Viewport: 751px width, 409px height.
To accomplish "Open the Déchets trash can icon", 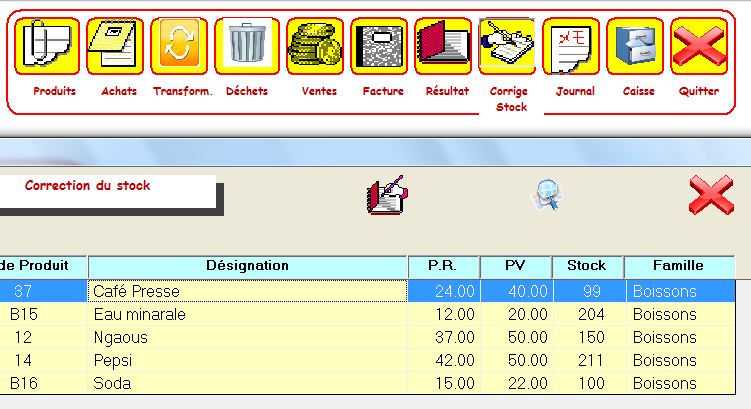I will pyautogui.click(x=247, y=46).
